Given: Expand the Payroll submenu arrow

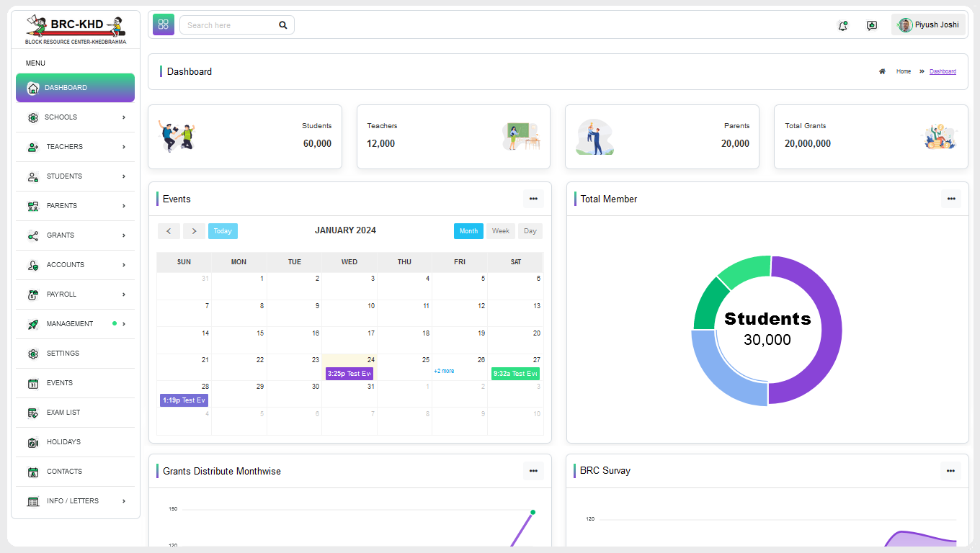Looking at the screenshot, I should [x=124, y=295].
